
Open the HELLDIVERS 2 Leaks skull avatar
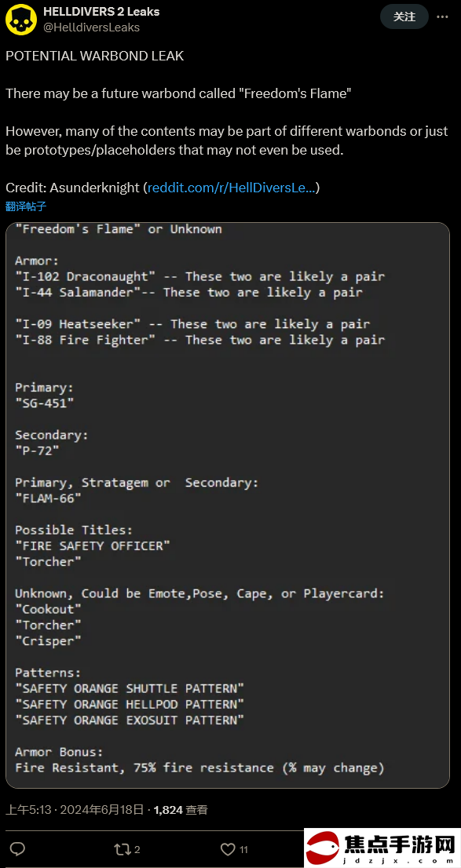click(x=21, y=18)
